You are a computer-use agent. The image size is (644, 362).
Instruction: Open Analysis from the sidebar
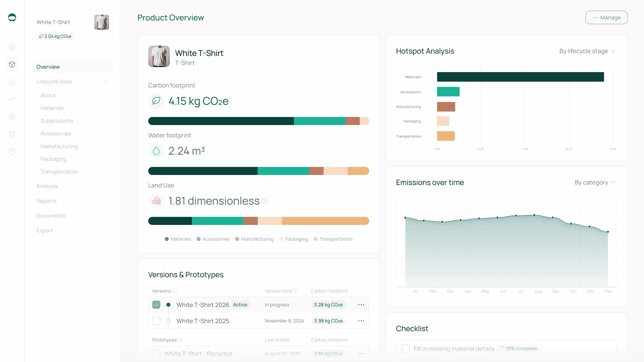pos(47,186)
